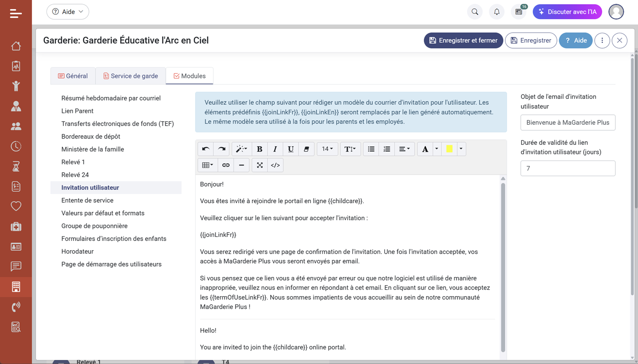Expand the highlight color options arrow
This screenshot has width=638, height=364.
coord(461,149)
